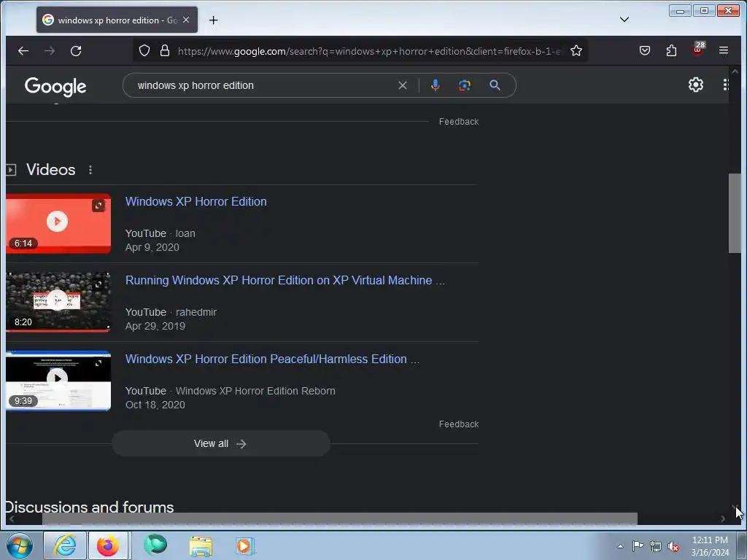
Task: Reload the current page
Action: click(76, 50)
